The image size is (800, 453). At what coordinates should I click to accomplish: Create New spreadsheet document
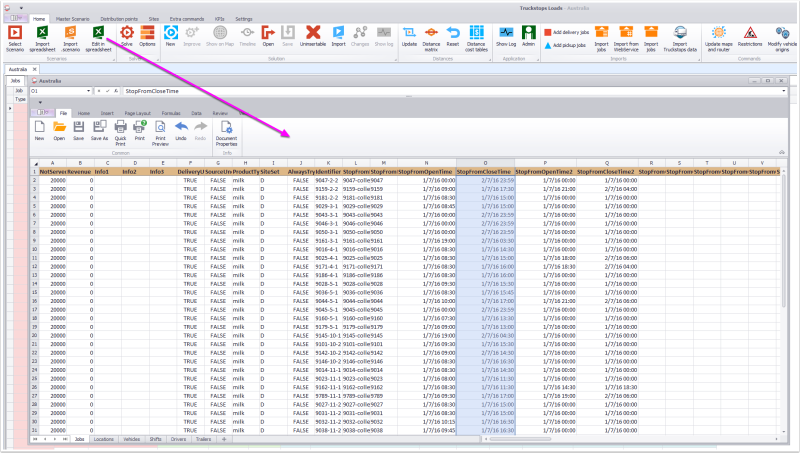(x=39, y=127)
